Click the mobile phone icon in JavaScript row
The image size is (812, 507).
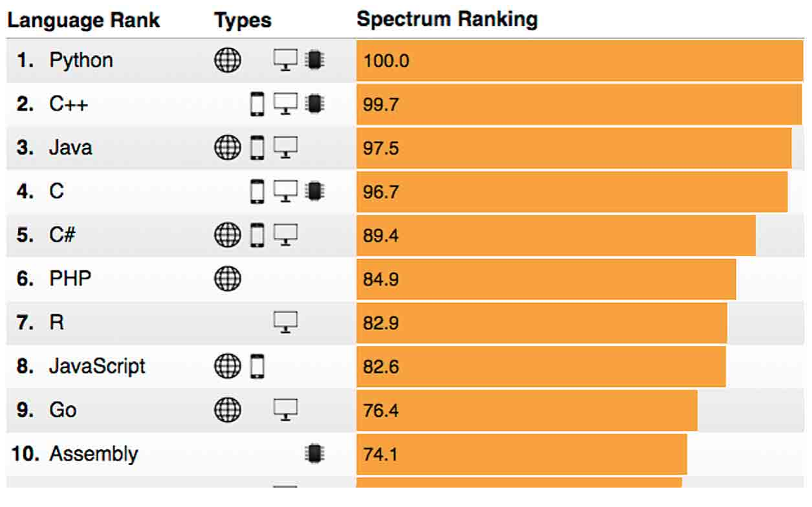click(257, 367)
